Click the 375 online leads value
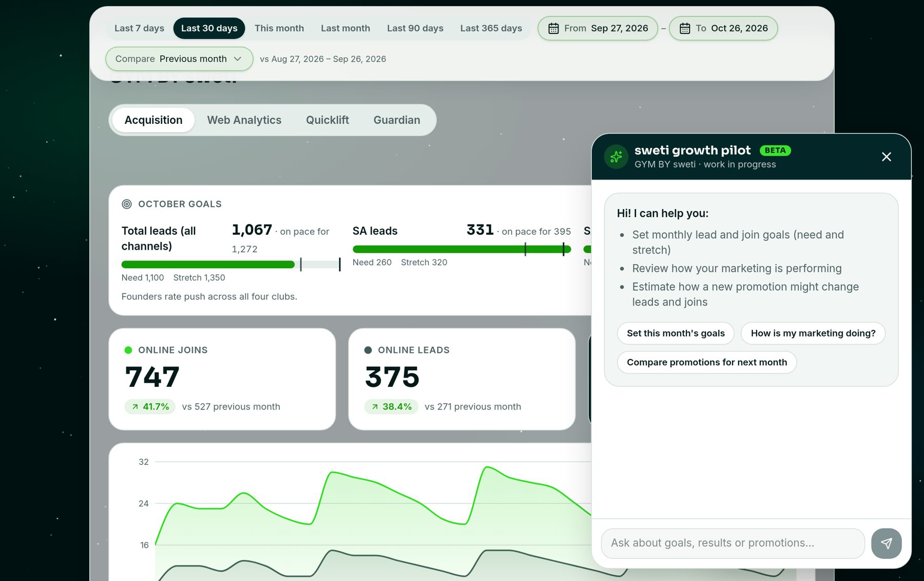Image resolution: width=924 pixels, height=581 pixels. click(x=392, y=377)
